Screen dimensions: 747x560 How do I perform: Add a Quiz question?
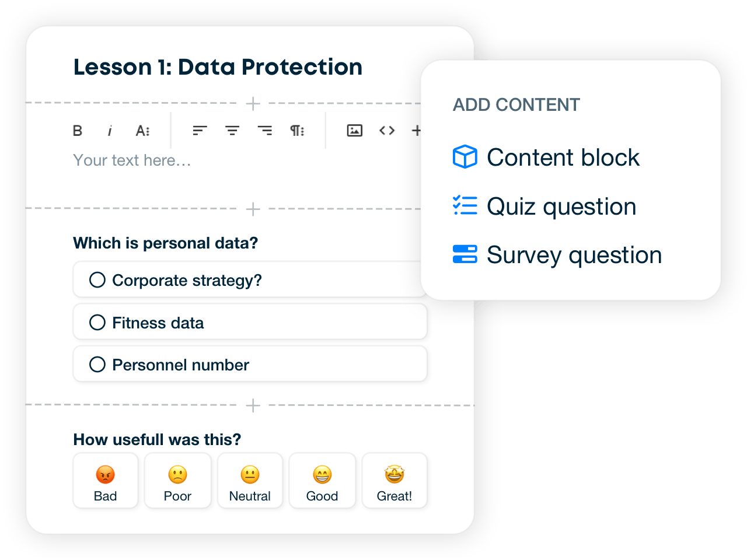click(x=544, y=206)
